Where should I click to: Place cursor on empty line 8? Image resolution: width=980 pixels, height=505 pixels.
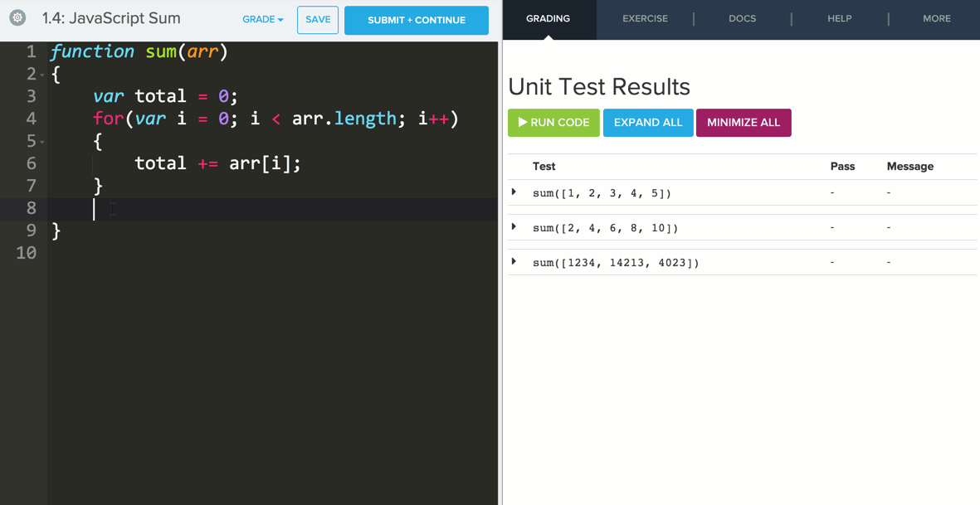point(249,209)
